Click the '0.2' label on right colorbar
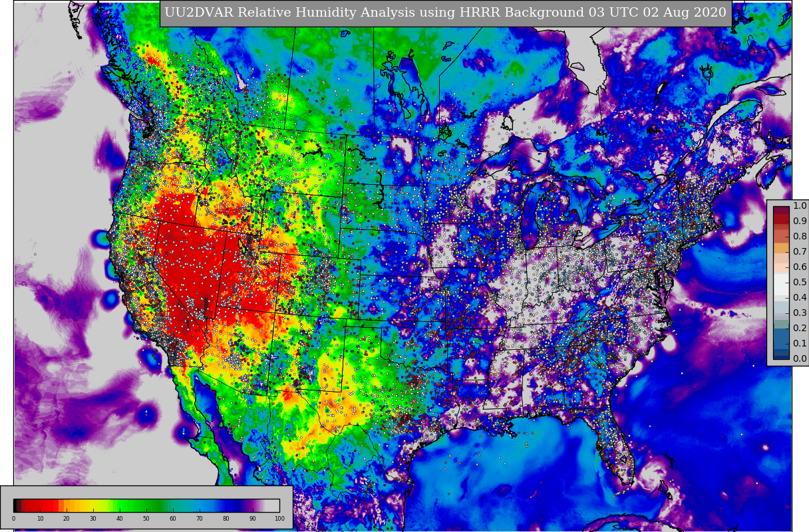This screenshot has width=809, height=532. [x=800, y=329]
